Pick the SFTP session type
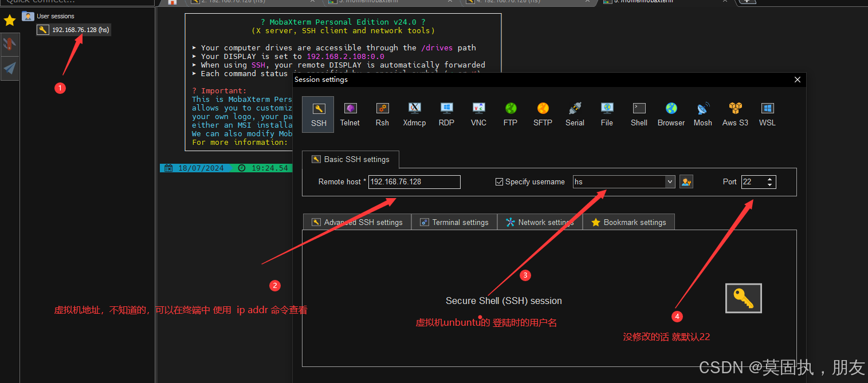Viewport: 868px width, 383px height. 543,114
